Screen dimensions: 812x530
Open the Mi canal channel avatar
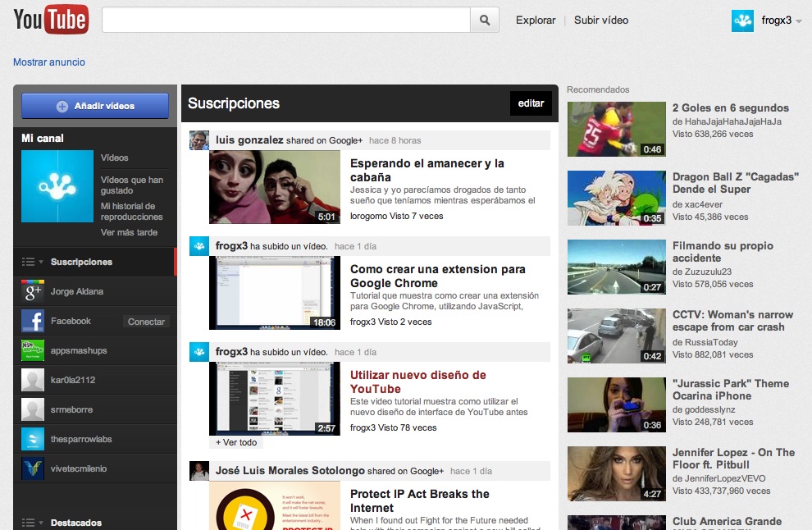pyautogui.click(x=57, y=185)
